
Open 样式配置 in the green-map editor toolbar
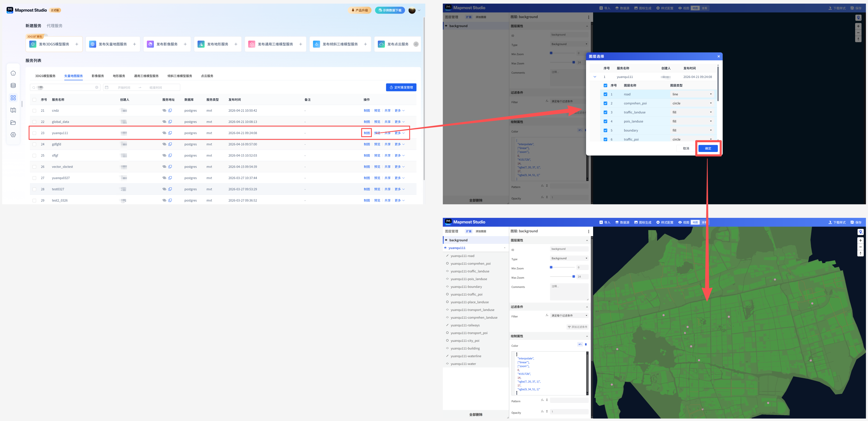point(665,222)
